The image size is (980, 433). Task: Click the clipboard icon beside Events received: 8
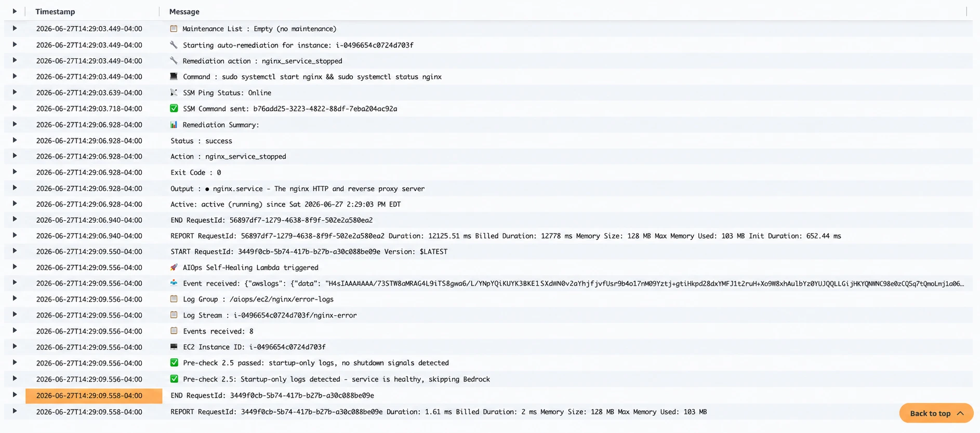pyautogui.click(x=174, y=331)
